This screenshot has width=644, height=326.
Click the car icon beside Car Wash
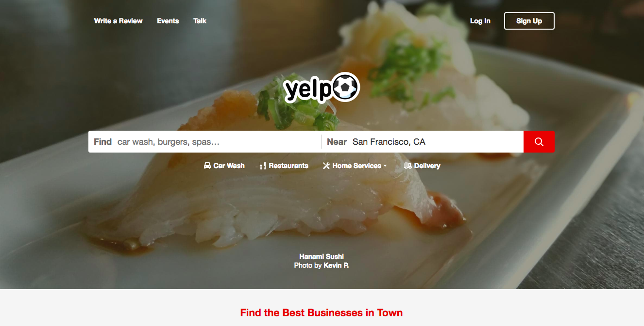[207, 166]
